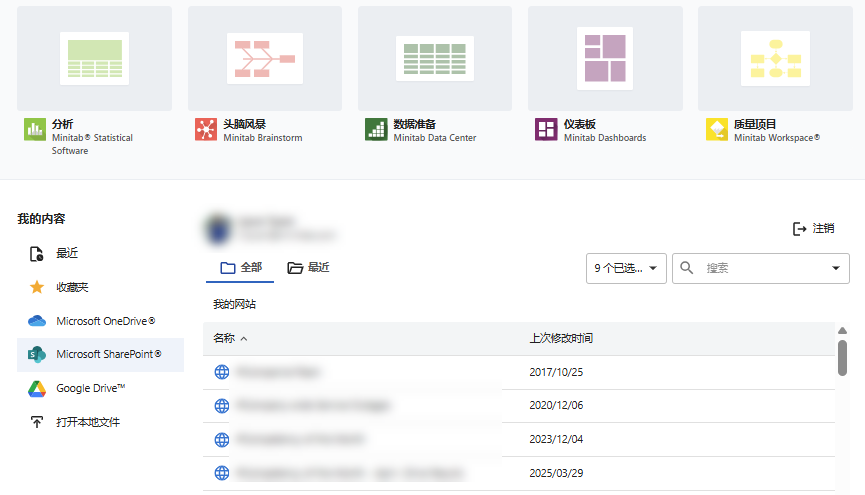
Task: Select Google Drive in sidebar
Action: pyautogui.click(x=100, y=388)
